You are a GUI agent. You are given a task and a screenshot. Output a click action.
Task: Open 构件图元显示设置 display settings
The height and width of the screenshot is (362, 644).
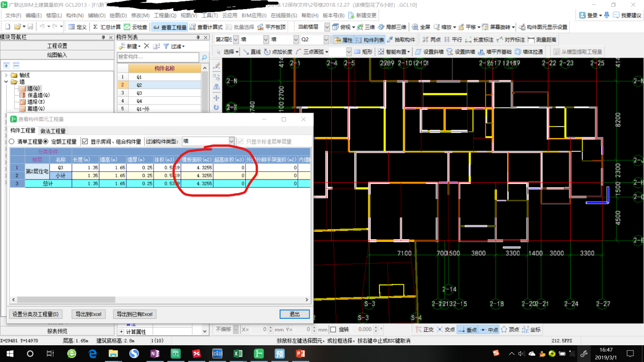tap(543, 27)
